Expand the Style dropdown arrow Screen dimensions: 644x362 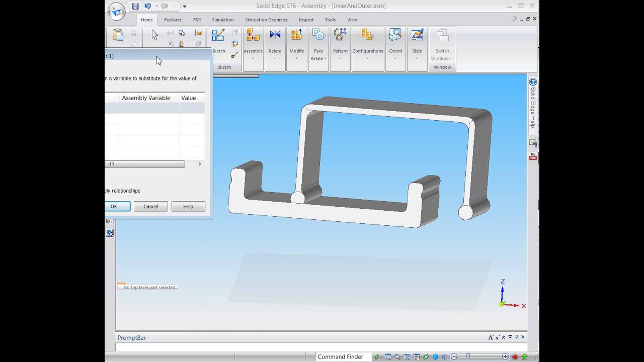coord(417,58)
